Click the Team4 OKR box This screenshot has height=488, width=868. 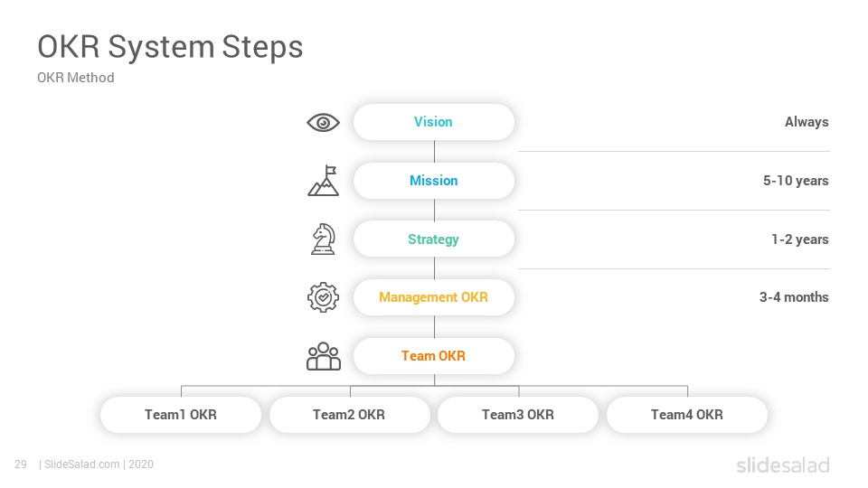pyautogui.click(x=687, y=415)
